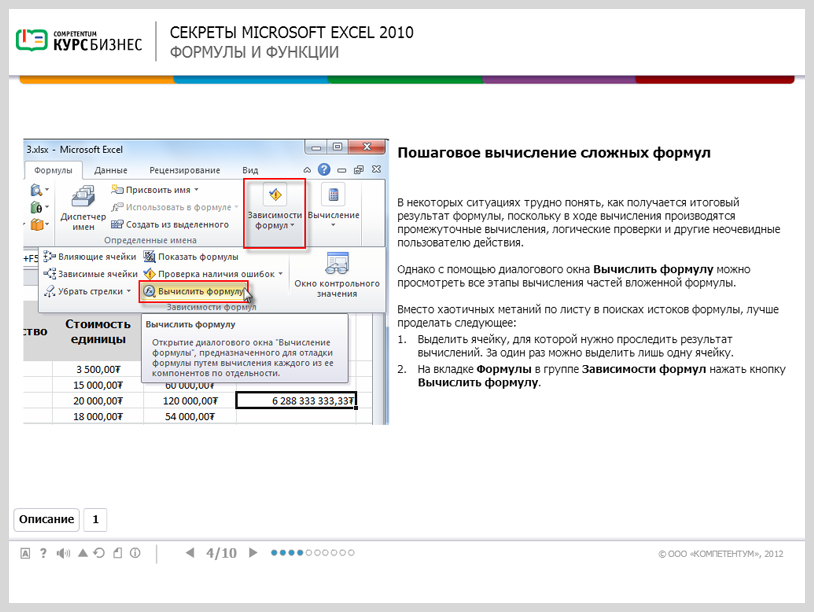This screenshot has height=612, width=814.
Task: Jump to fourth progress dot
Action: coord(300,553)
